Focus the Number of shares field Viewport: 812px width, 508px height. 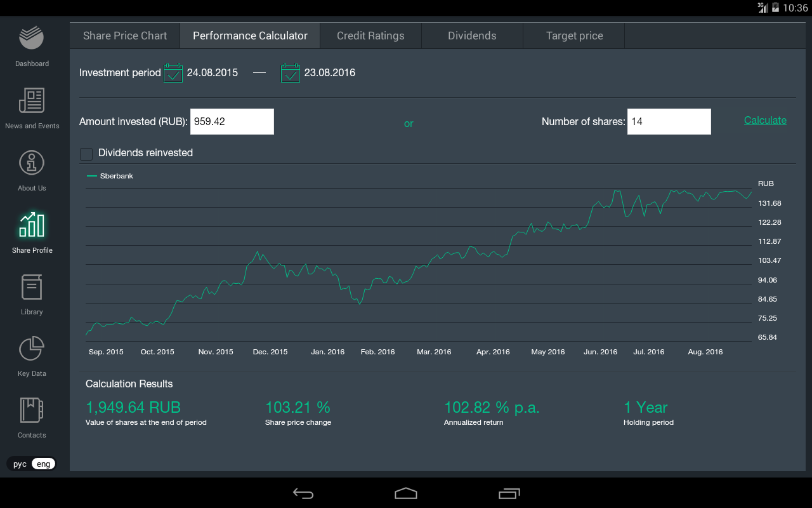click(x=669, y=122)
